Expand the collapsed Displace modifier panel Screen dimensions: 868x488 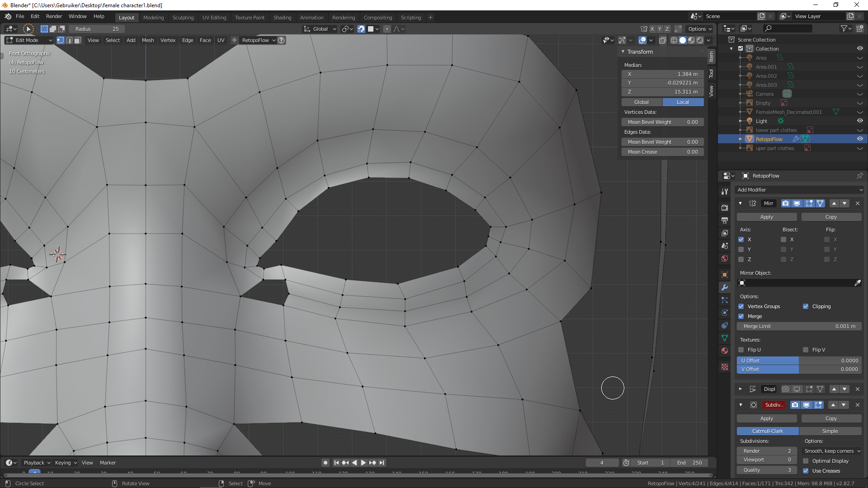coord(740,389)
